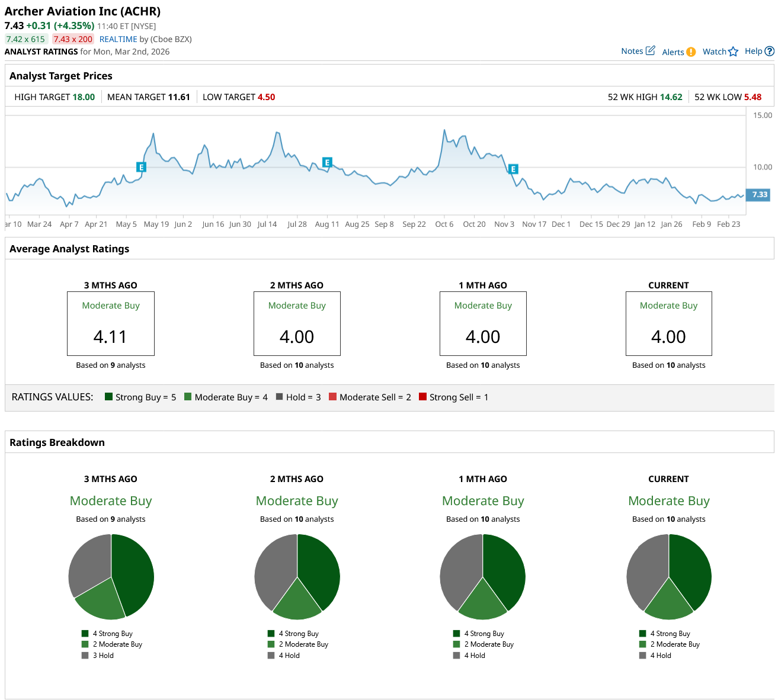The width and height of the screenshot is (775, 700).
Task: Select the 3 months ago rating box
Action: click(x=111, y=323)
